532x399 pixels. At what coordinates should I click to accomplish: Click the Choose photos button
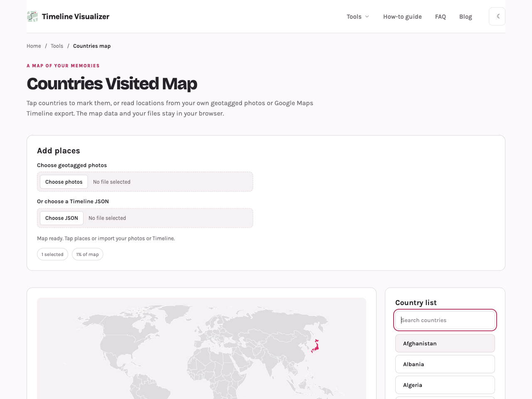(x=64, y=182)
